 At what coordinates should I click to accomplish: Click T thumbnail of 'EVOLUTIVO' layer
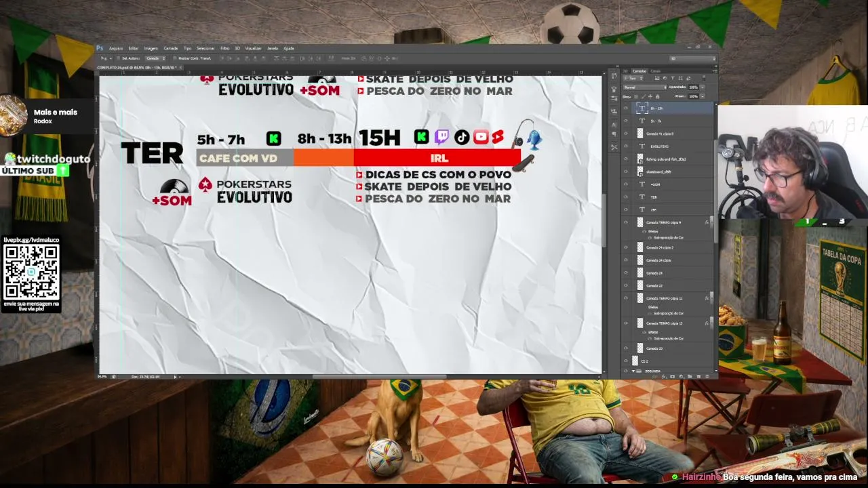pyautogui.click(x=642, y=146)
